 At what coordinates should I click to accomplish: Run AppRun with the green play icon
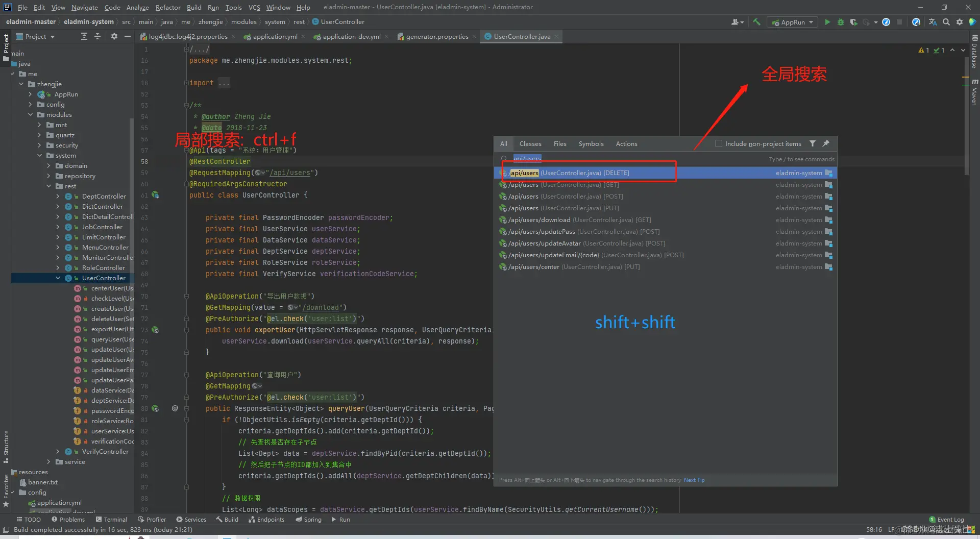coord(827,22)
